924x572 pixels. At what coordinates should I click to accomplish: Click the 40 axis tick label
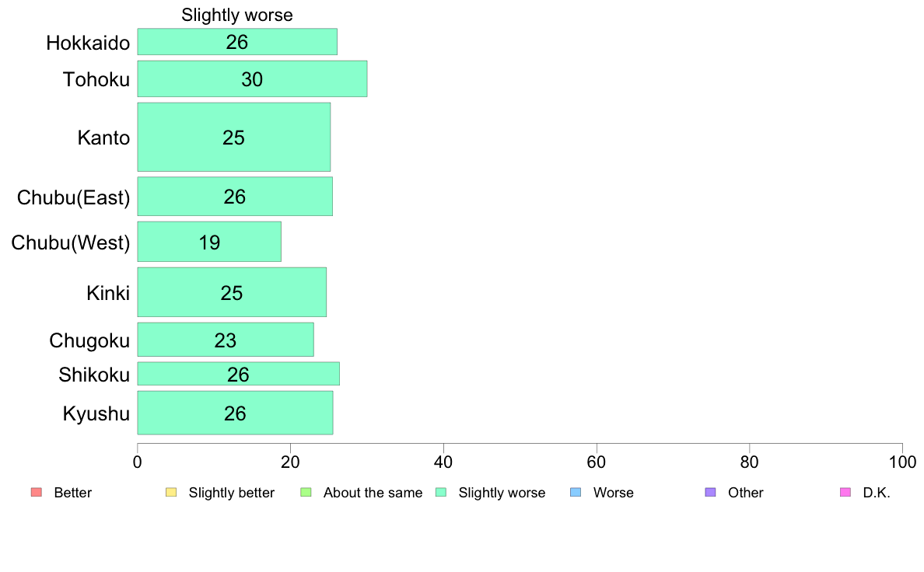(443, 462)
